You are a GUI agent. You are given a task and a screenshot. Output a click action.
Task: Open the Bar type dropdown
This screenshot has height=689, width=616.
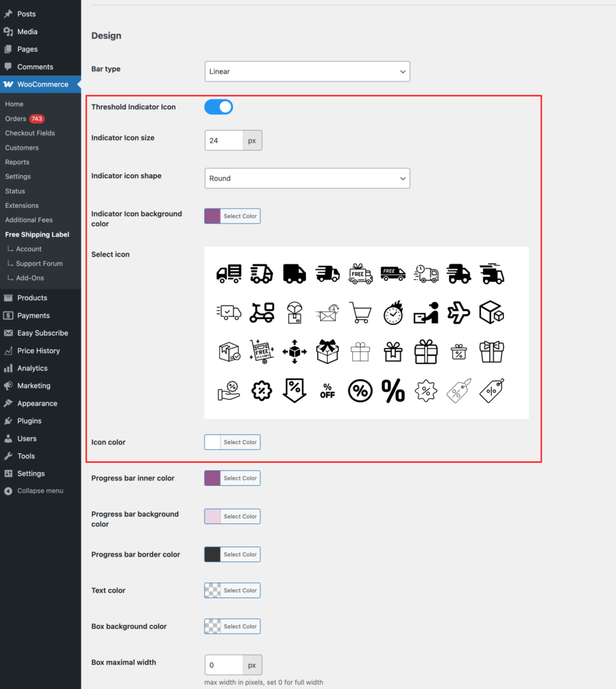(x=307, y=71)
